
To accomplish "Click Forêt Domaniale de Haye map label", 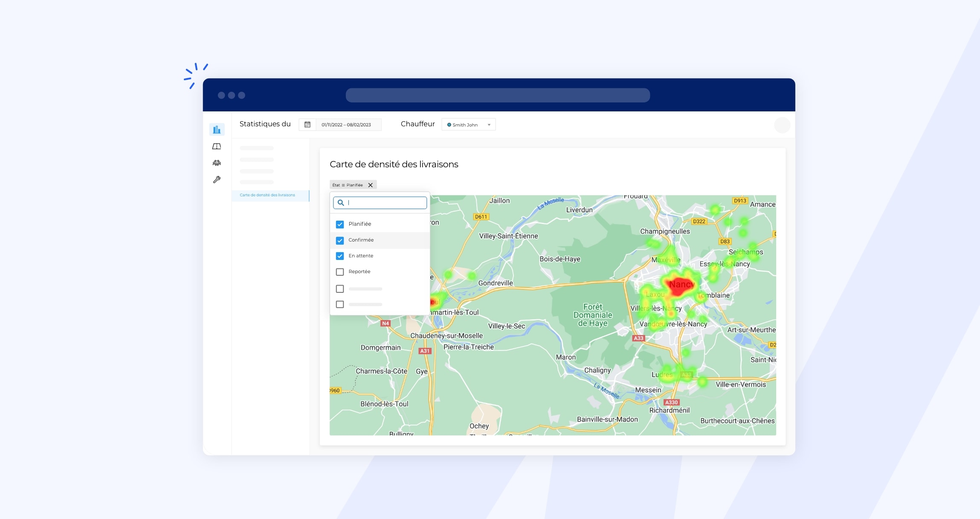I will (x=593, y=315).
